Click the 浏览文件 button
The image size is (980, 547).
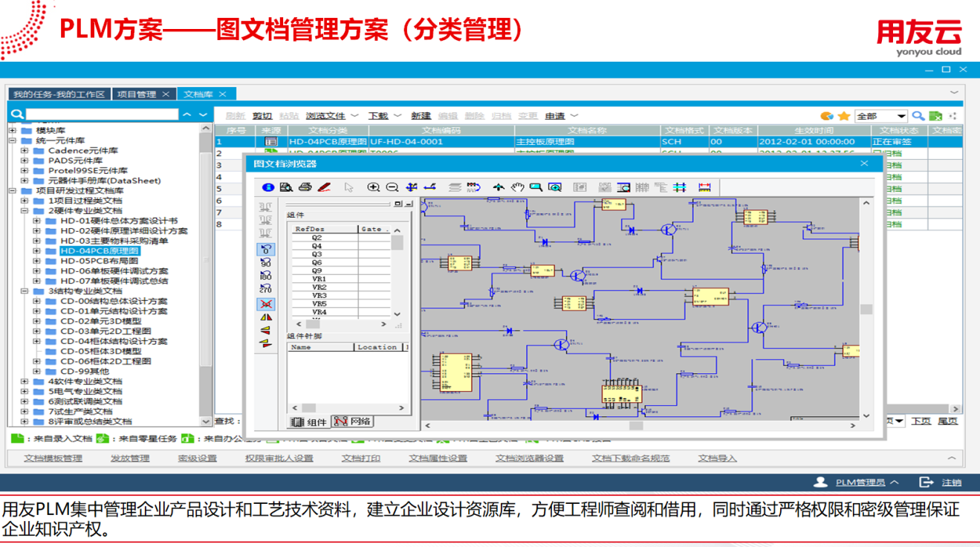[x=325, y=116]
